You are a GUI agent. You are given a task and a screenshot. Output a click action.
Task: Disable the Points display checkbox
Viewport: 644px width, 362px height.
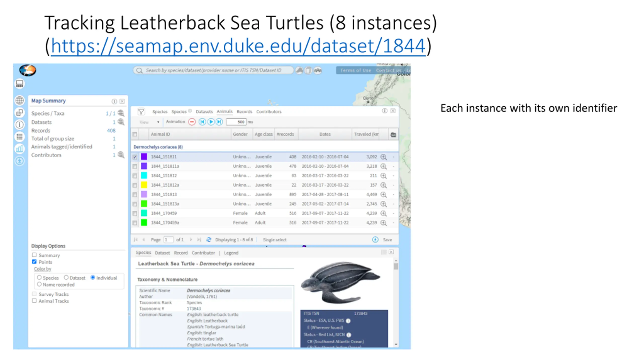pos(34,262)
